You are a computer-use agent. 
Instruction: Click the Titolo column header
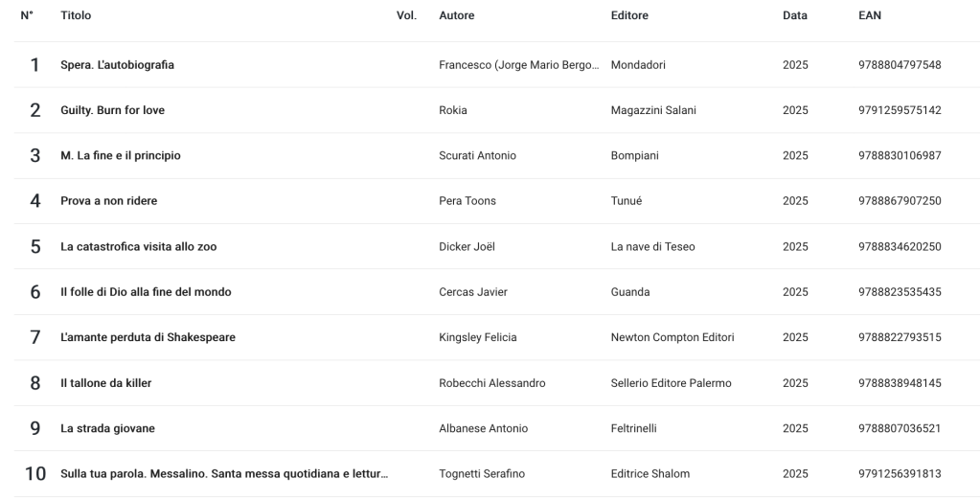(x=76, y=15)
